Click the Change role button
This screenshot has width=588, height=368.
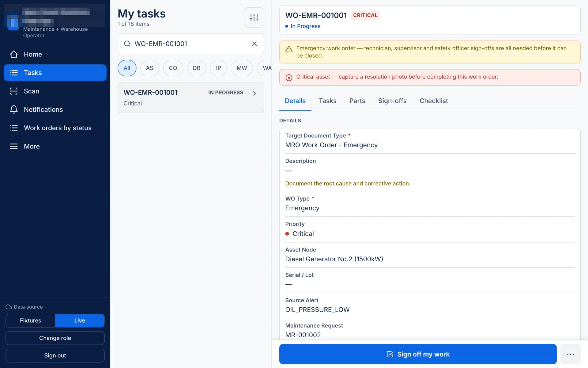(x=55, y=338)
